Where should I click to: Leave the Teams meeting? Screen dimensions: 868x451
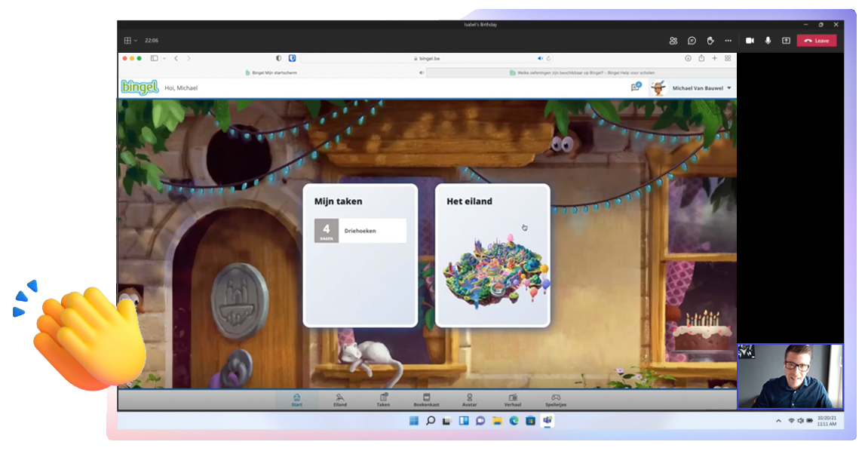coord(817,41)
